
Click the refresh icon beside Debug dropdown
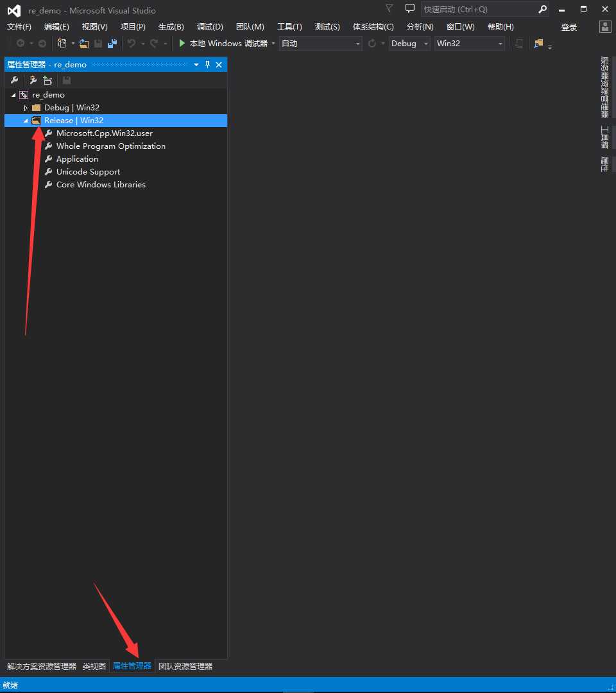tap(372, 44)
